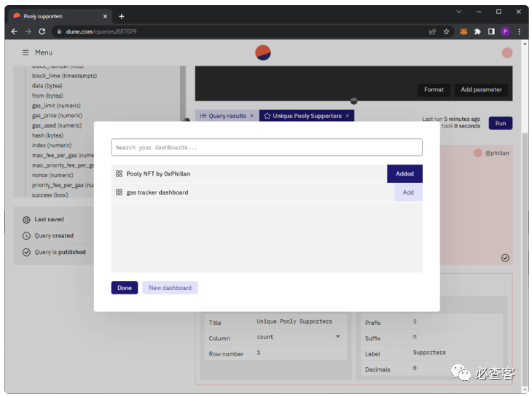Click the Add parameter button
The width and height of the screenshot is (532, 397).
(x=481, y=90)
